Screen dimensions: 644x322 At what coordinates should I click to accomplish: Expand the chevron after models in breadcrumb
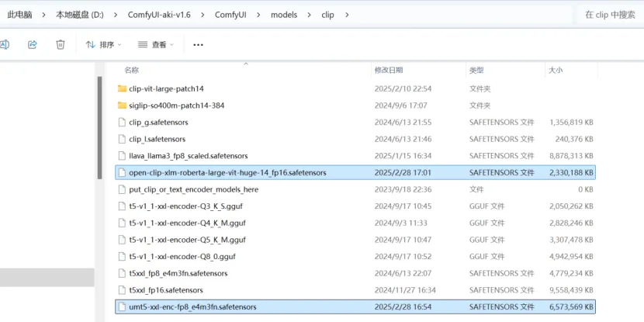point(310,15)
